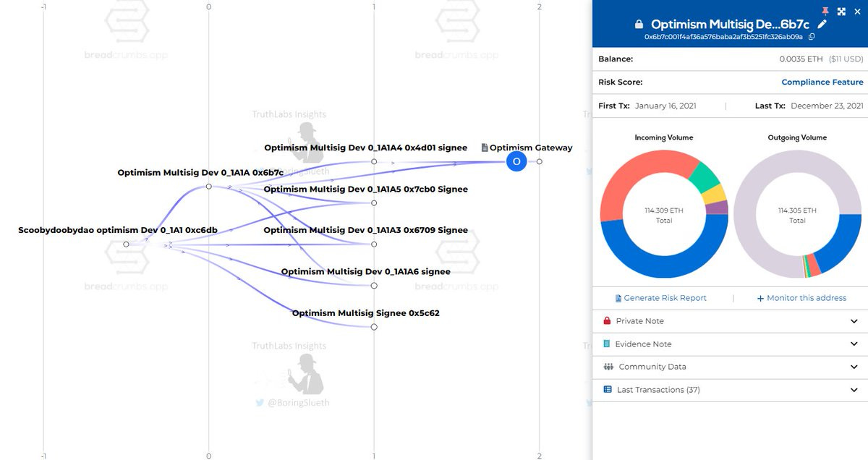
Task: Select the Optimism Multisig Signee 0x5c62 node circle
Action: (x=374, y=327)
